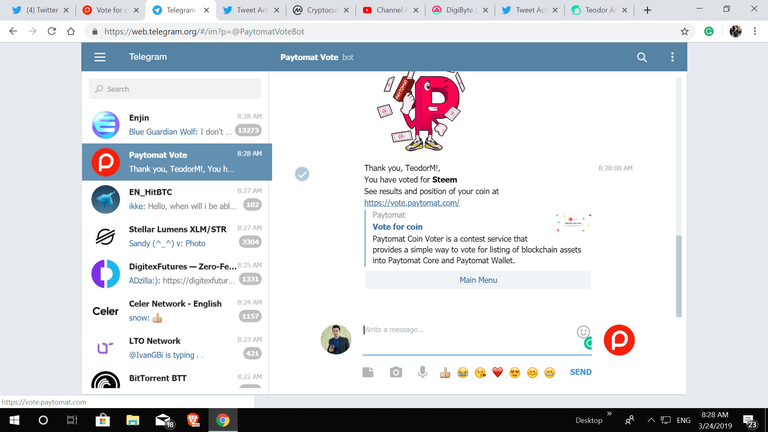The width and height of the screenshot is (768, 432).
Task: Go to the browser home page
Action: (x=71, y=31)
